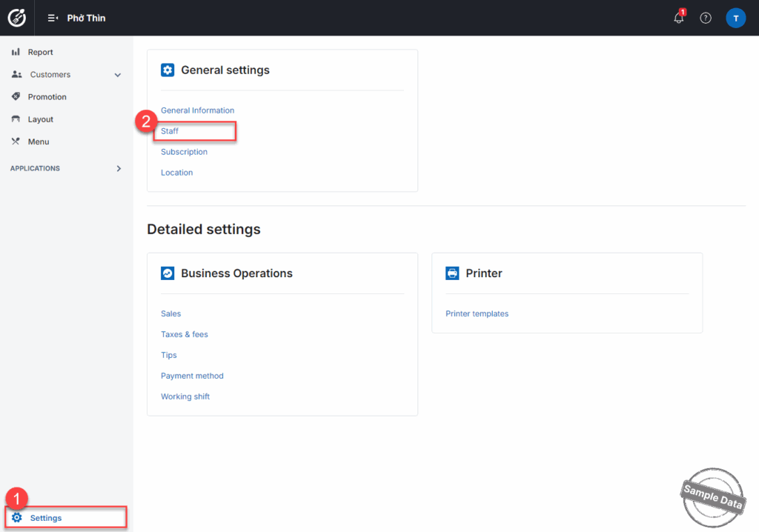
Task: Click the app logo in top-left corner
Action: pyautogui.click(x=17, y=18)
